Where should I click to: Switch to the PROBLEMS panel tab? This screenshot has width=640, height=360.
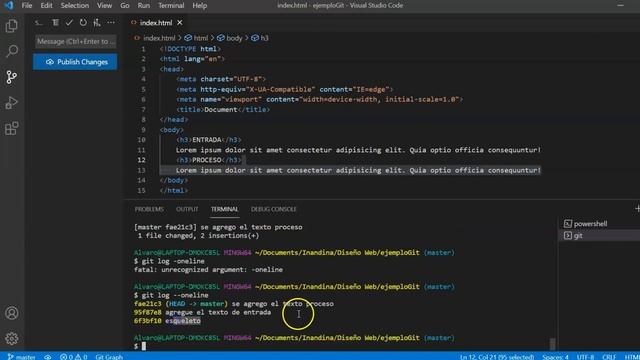click(x=149, y=209)
